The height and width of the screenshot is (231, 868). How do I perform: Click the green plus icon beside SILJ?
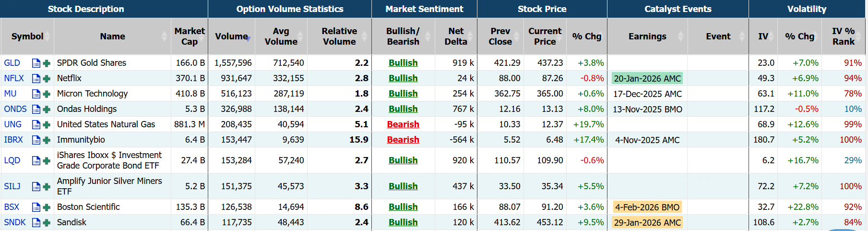tap(47, 187)
